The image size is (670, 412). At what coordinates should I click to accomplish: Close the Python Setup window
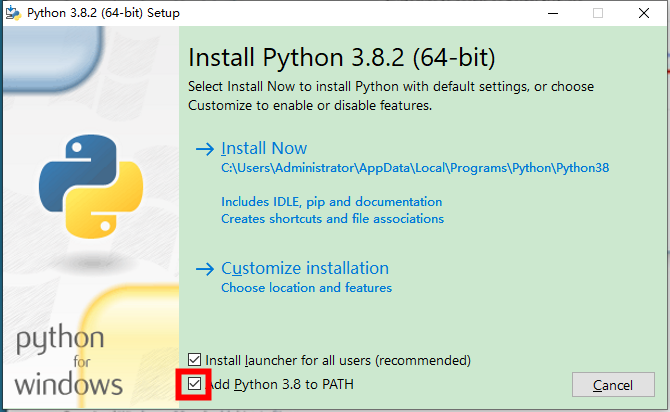tap(644, 13)
